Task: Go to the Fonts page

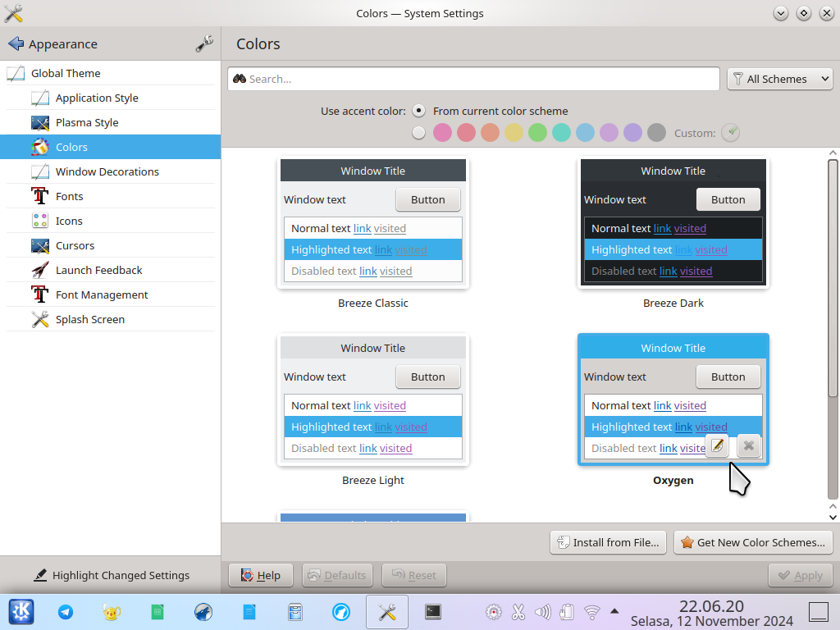Action: 111,196
